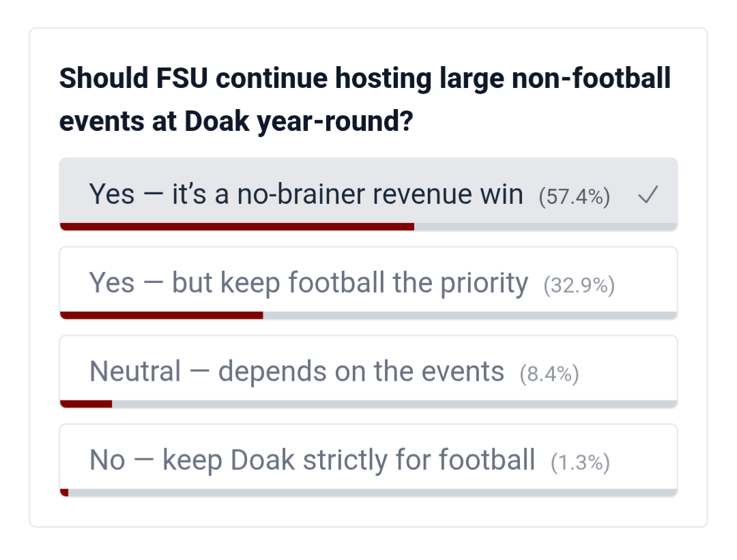Click the tiny red bar under the No option
The image size is (737, 560).
coord(64,492)
